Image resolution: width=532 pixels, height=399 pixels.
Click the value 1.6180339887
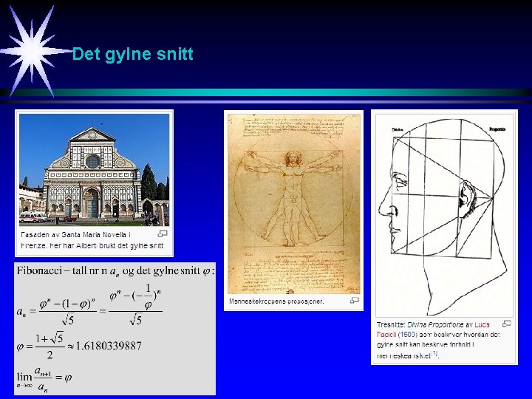(x=109, y=346)
